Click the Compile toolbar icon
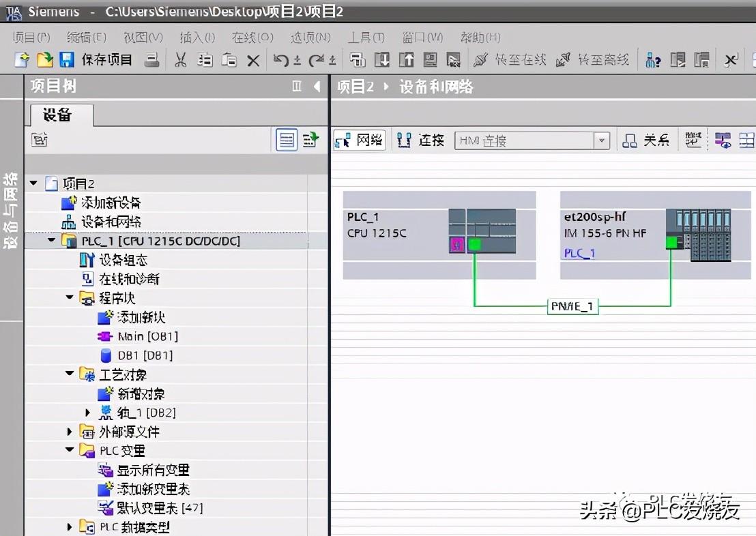756x536 pixels. 358,60
